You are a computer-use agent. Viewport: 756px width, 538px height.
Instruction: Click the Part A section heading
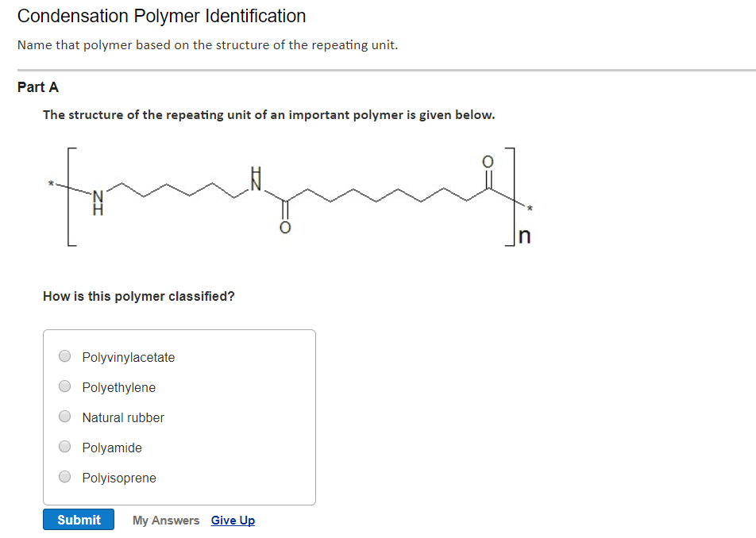[37, 87]
